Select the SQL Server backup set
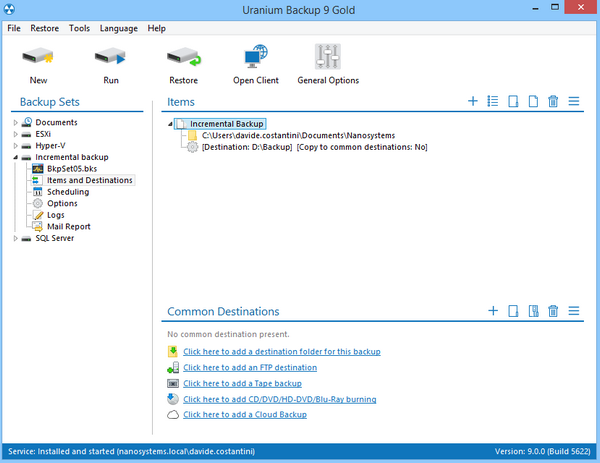This screenshot has width=600, height=463. [54, 238]
